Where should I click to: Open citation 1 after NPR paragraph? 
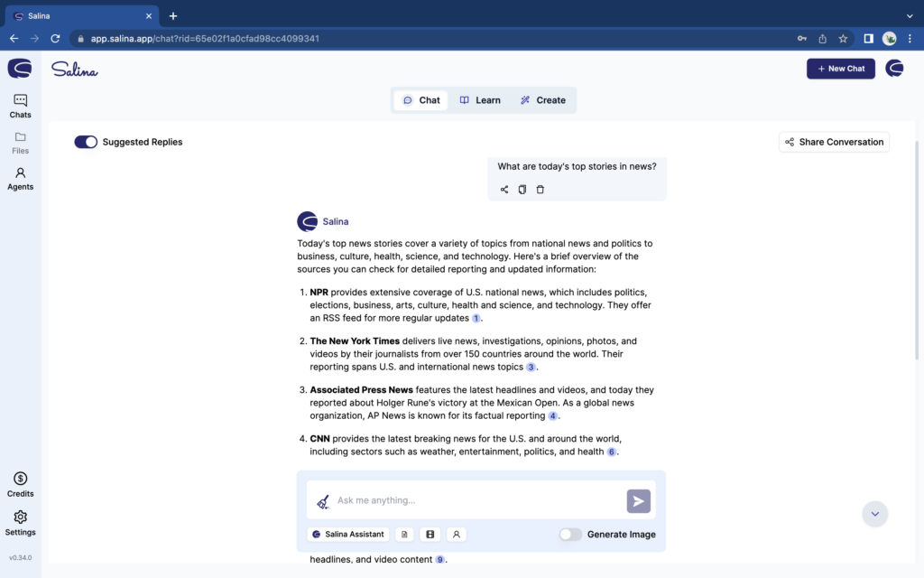pos(476,319)
